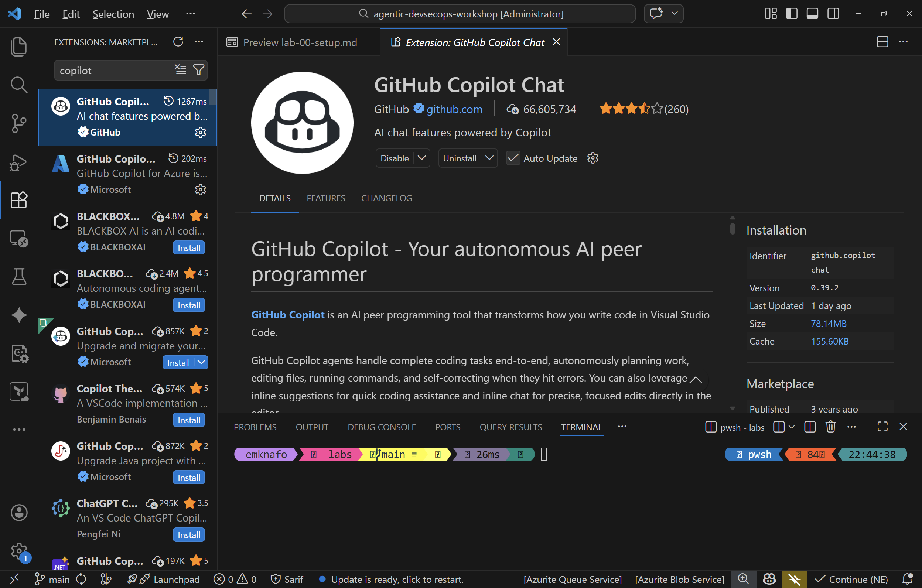Open the Search view in the activity bar

[19, 85]
